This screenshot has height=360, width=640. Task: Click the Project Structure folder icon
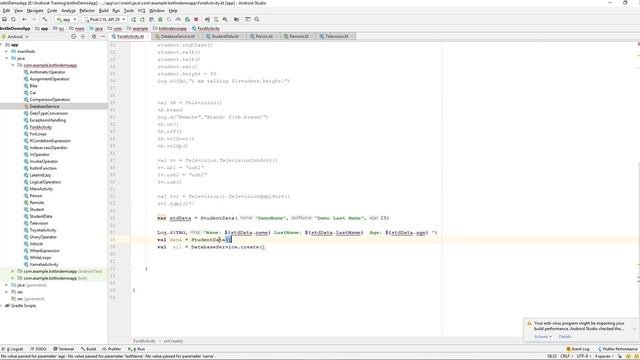click(236, 19)
